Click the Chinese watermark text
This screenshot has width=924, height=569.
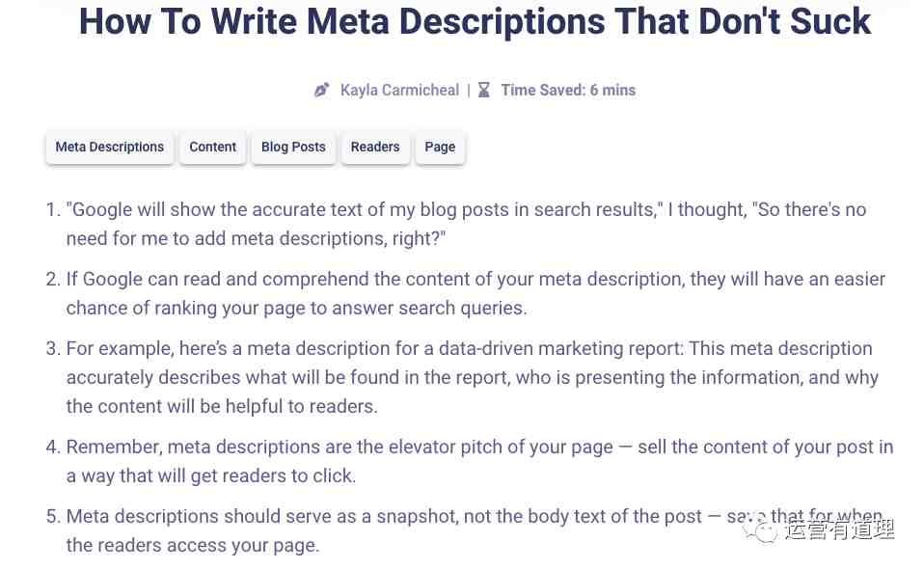pos(840,530)
